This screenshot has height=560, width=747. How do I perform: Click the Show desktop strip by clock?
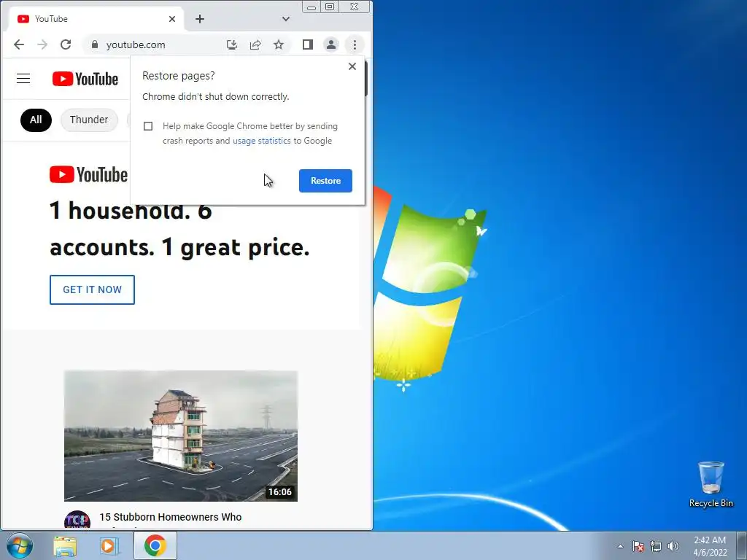click(742, 545)
